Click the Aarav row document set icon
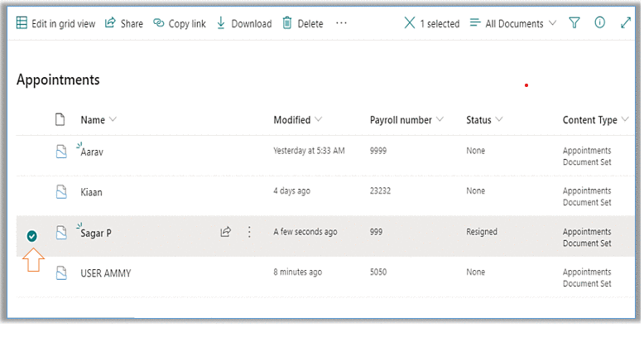This screenshot has height=347, width=644. [61, 152]
